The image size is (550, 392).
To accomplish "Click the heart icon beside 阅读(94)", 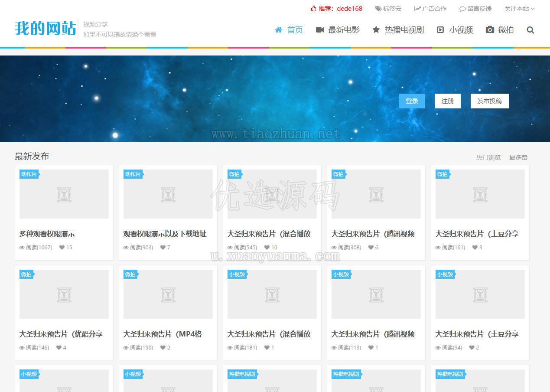I will (472, 347).
